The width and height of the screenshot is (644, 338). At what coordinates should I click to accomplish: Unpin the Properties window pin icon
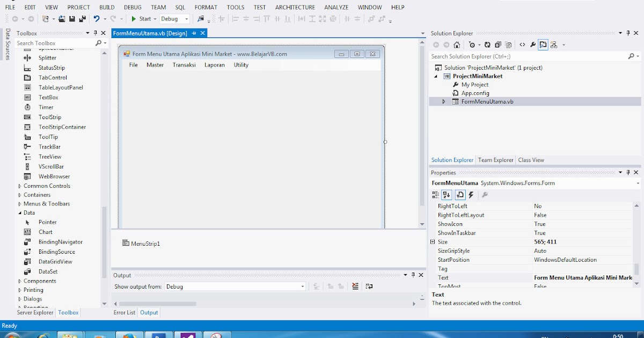(x=628, y=172)
